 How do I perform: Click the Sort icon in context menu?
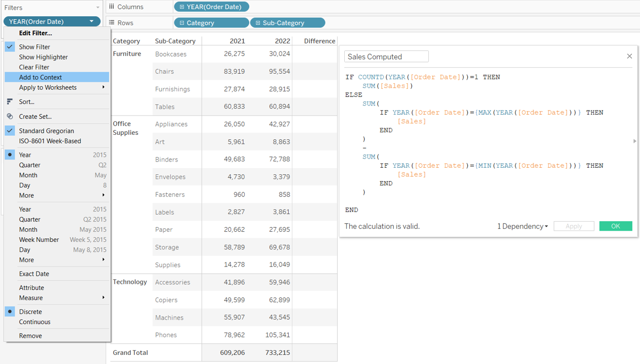pyautogui.click(x=10, y=101)
